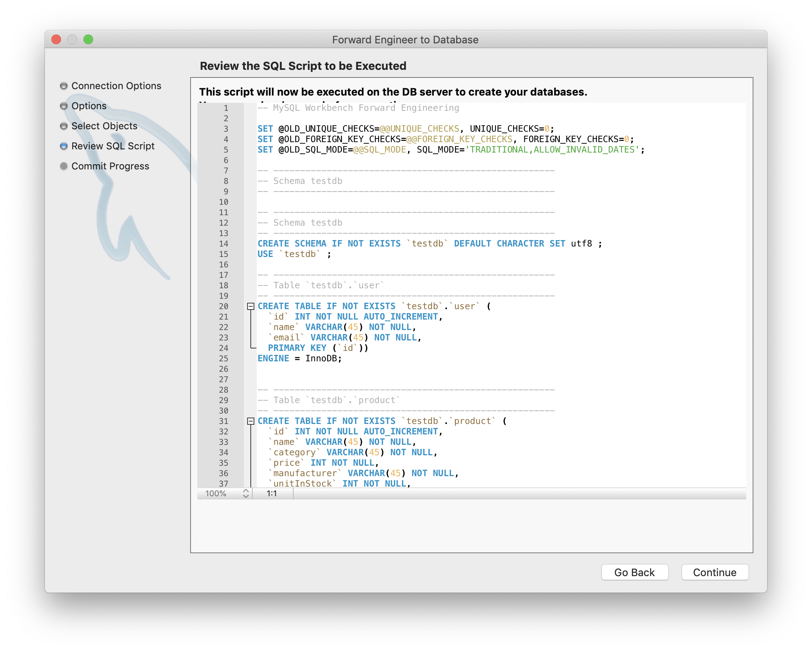Click the `name` VARCHAR(45) line 22

tap(342, 327)
